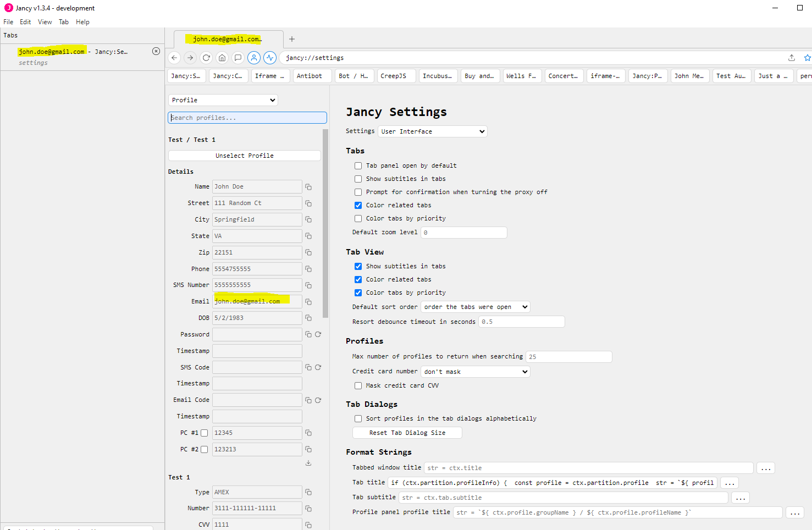
Task: Focus the Search profiles input
Action: [247, 118]
